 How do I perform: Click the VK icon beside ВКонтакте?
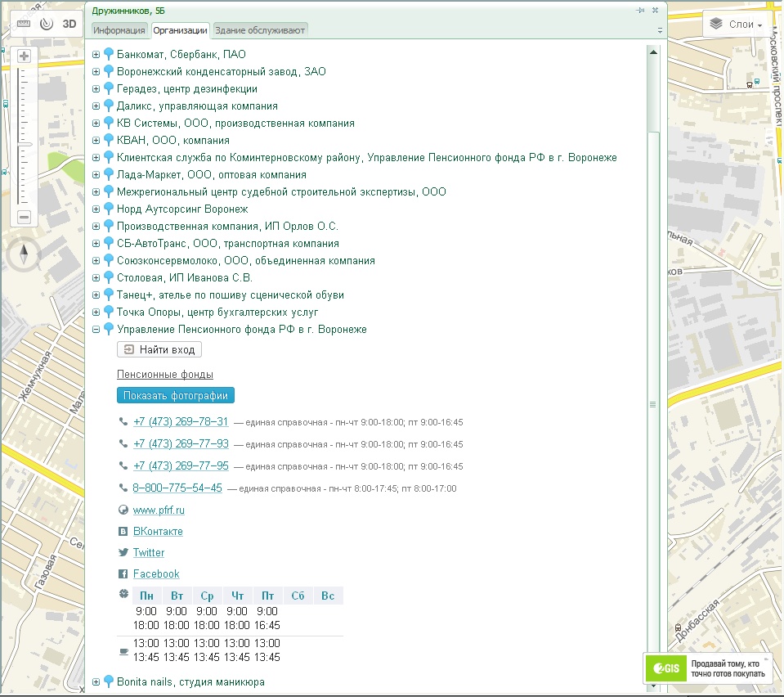(123, 532)
